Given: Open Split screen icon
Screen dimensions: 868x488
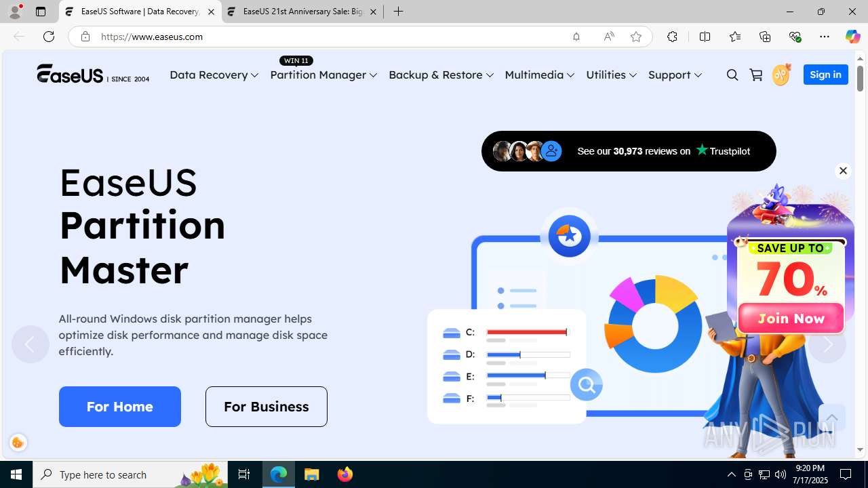Looking at the screenshot, I should pos(705,37).
